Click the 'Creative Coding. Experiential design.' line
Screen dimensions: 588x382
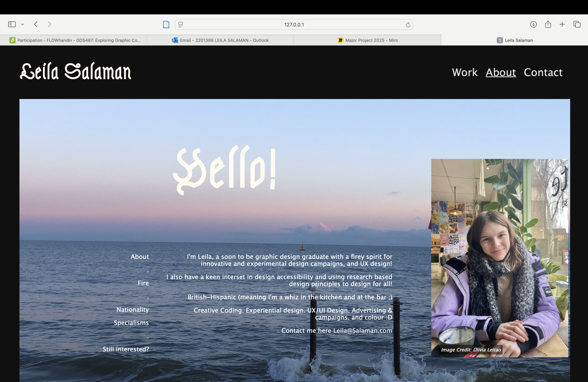[293, 314]
